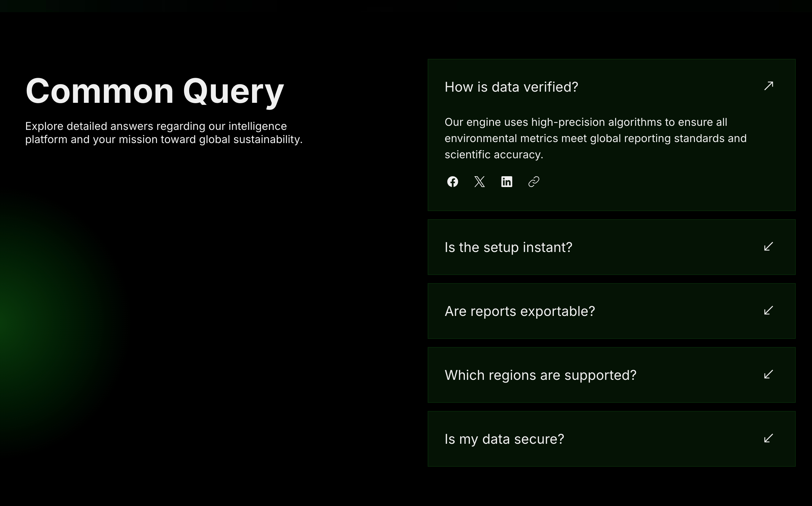Image resolution: width=812 pixels, height=506 pixels.
Task: Open the "Is the setup instant?" question
Action: point(611,247)
